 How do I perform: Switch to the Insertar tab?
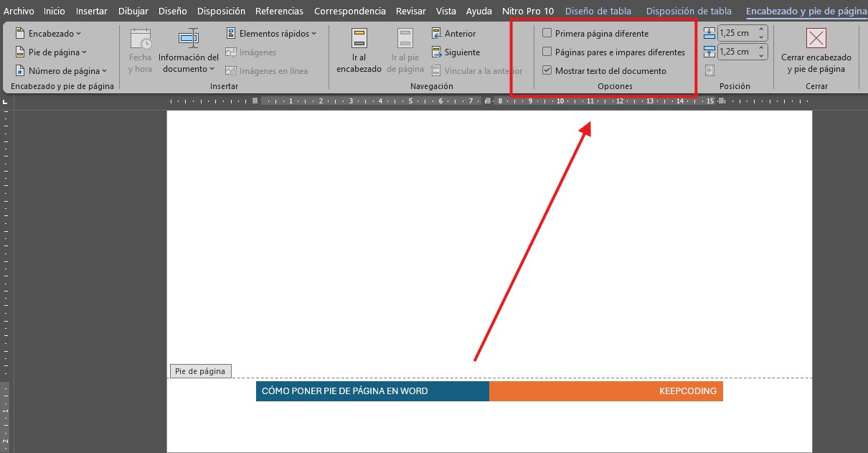point(92,11)
